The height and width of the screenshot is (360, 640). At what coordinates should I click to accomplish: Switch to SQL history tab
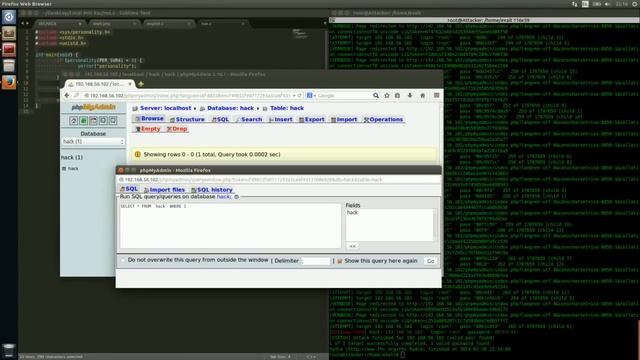point(212,190)
